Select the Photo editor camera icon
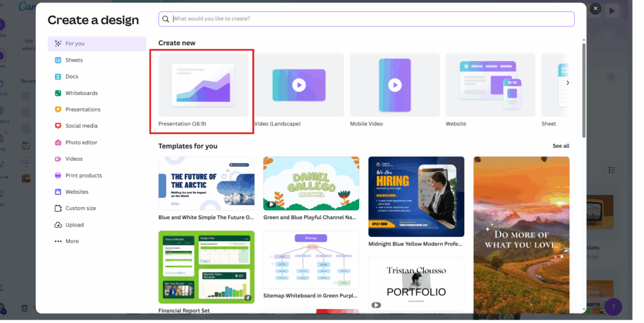 click(58, 142)
